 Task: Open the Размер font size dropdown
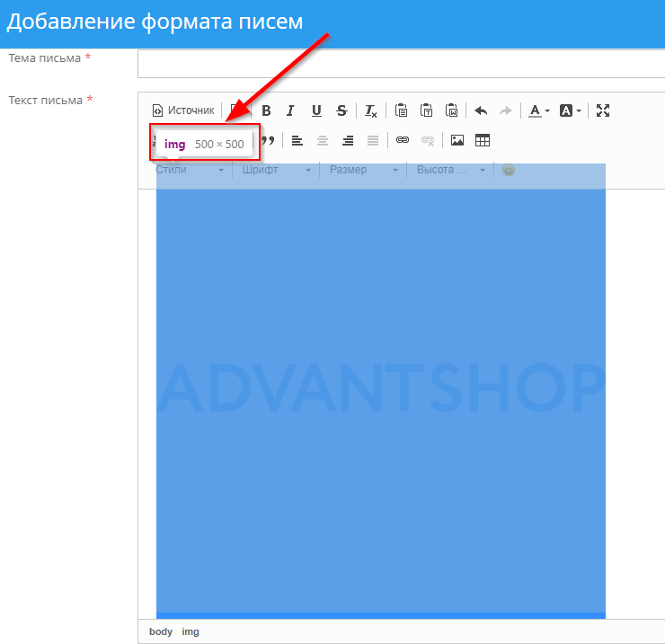362,170
